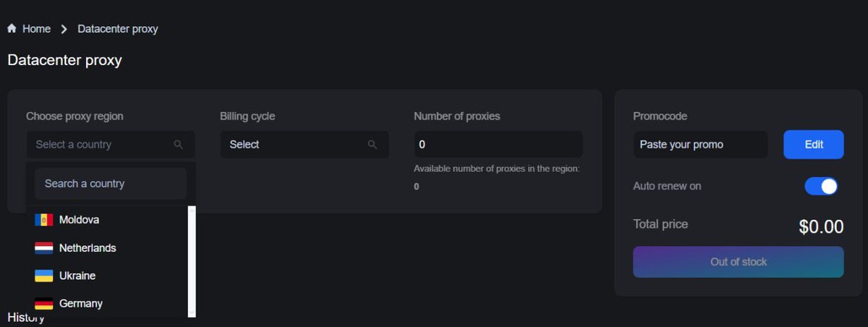The height and width of the screenshot is (327, 868).
Task: Toggle the Auto renew switch
Action: coord(821,186)
